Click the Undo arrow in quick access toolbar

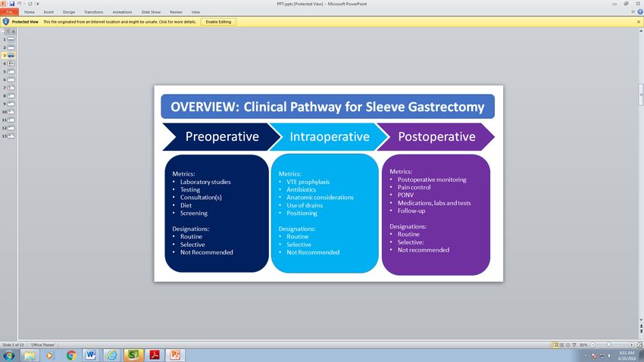(19, 4)
